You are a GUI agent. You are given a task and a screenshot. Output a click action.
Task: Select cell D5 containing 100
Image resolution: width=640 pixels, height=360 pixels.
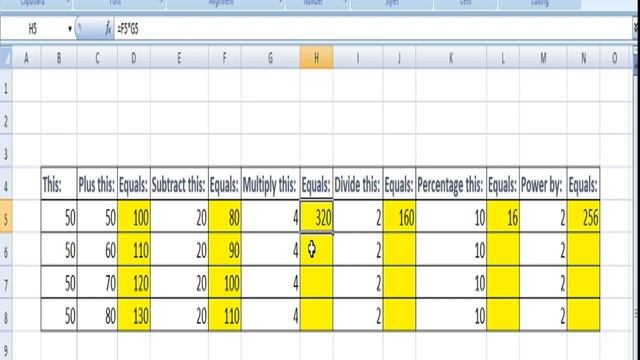click(134, 216)
